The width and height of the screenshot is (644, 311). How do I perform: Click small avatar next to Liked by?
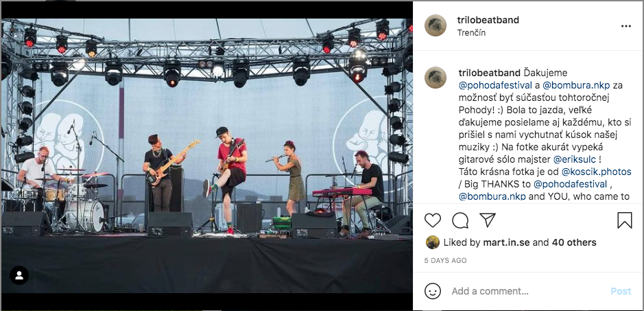point(433,242)
